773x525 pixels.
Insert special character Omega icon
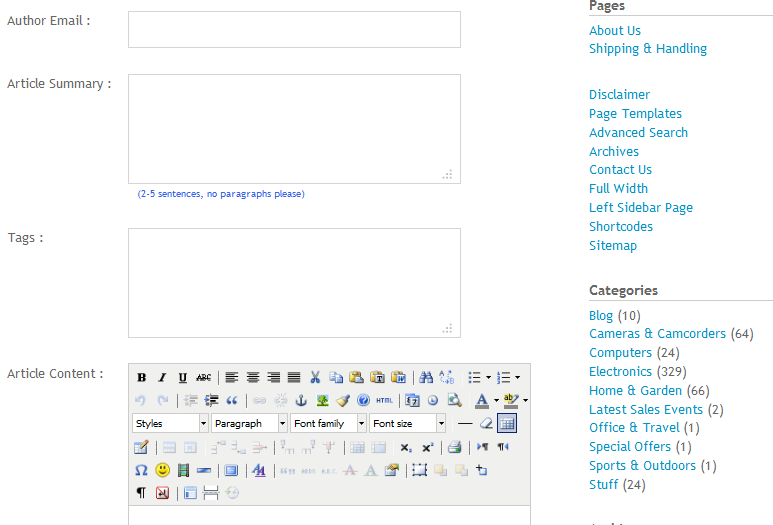(141, 470)
